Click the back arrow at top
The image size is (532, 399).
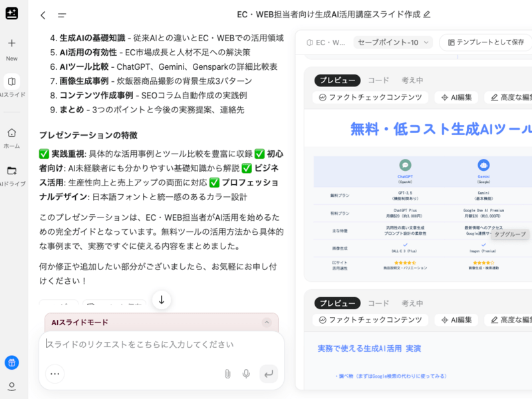click(43, 15)
